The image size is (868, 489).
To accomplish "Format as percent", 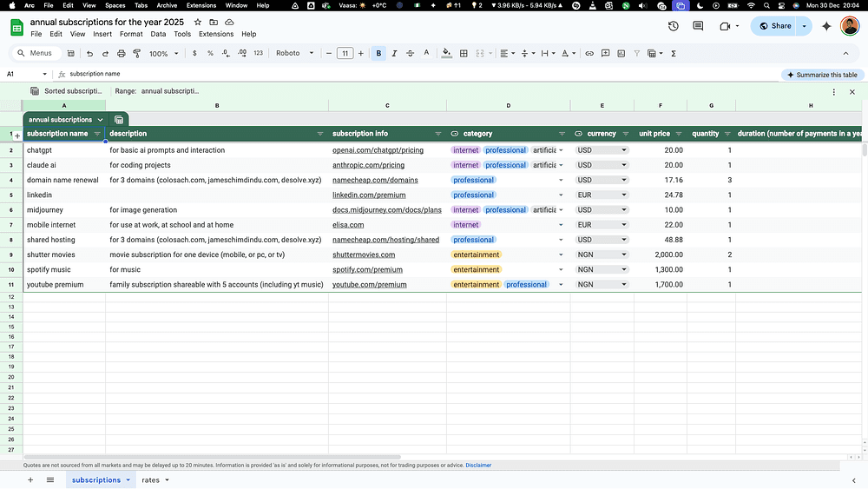I will pyautogui.click(x=210, y=54).
